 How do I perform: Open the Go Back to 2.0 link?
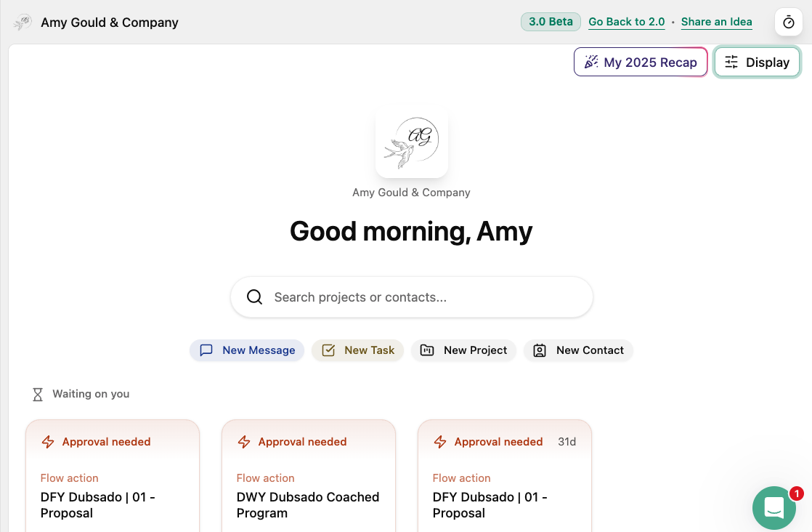626,22
